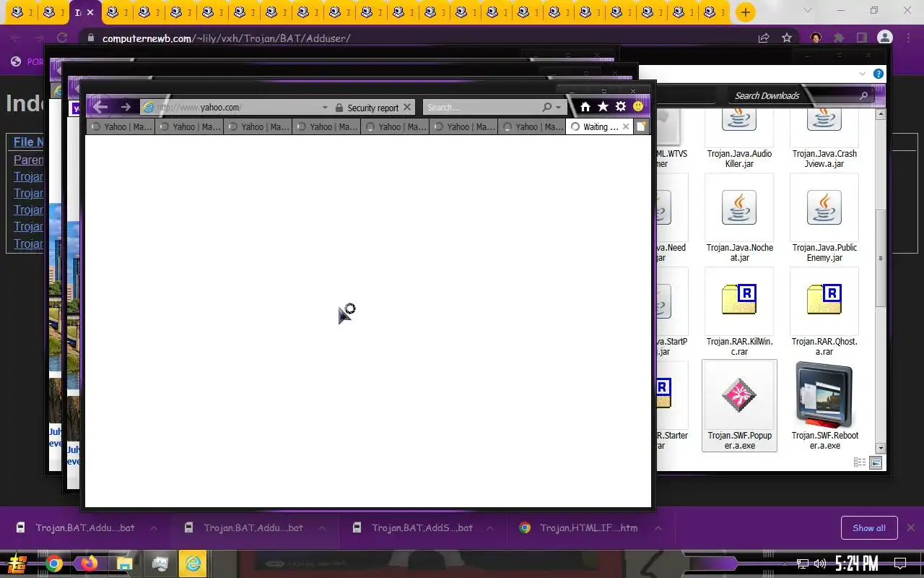This screenshot has width=924, height=578.
Task: Open the Home icon in Internet Explorer
Action: [585, 107]
